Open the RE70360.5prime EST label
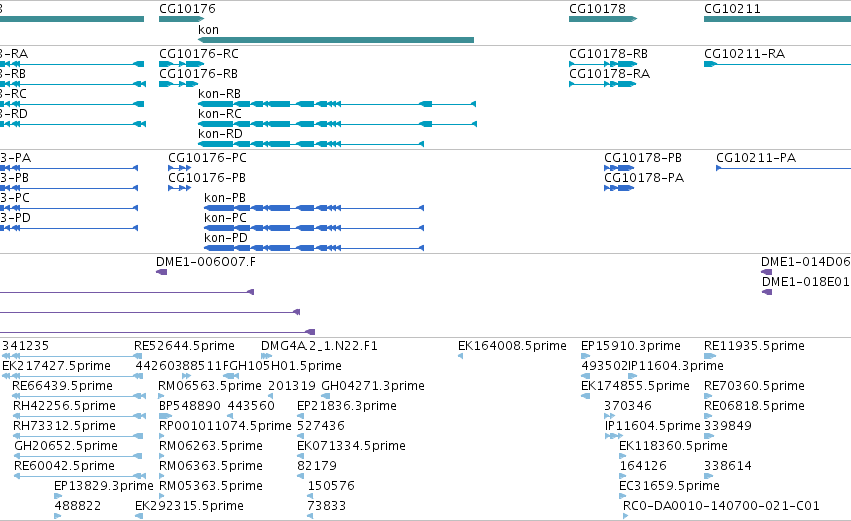The height and width of the screenshot is (521, 851). click(x=754, y=386)
